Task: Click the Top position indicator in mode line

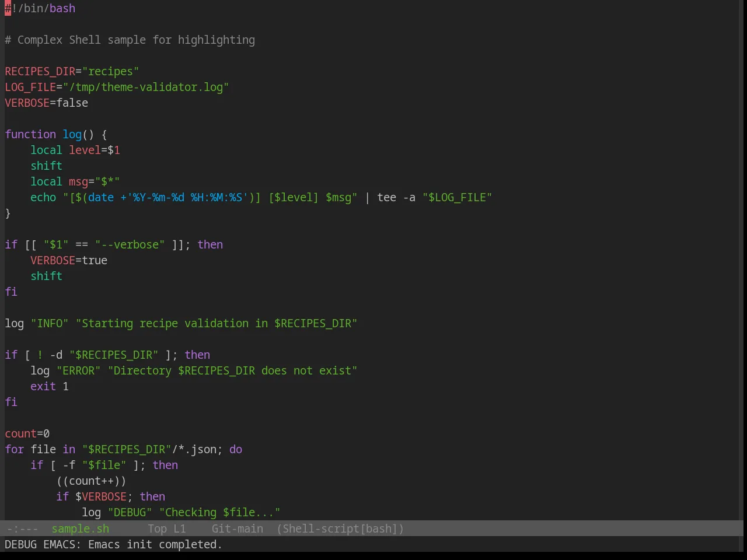Action: pyautogui.click(x=157, y=528)
